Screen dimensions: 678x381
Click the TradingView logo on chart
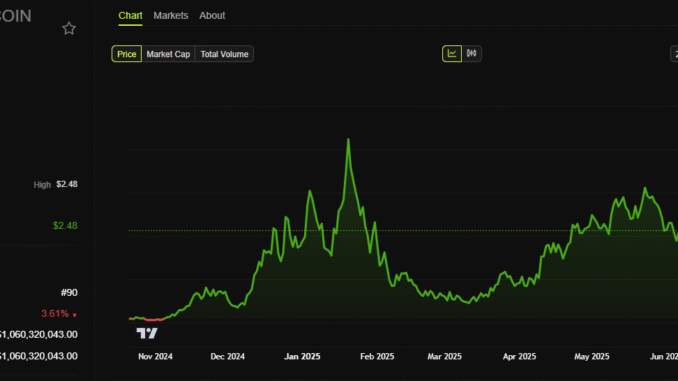(x=147, y=333)
